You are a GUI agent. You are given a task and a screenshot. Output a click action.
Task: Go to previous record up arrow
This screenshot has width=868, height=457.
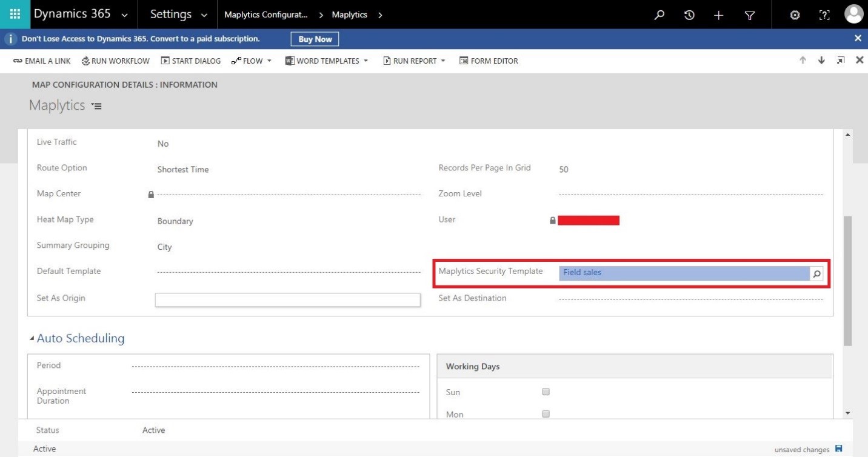803,60
